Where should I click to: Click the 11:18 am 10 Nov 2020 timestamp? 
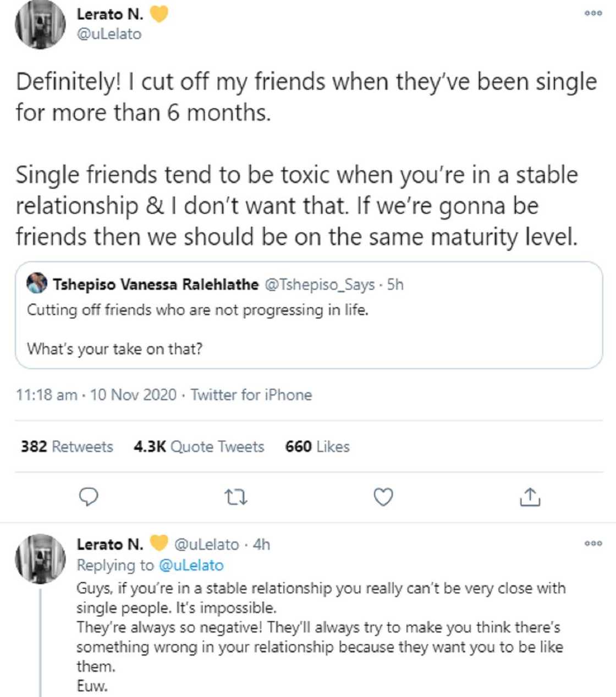click(x=96, y=395)
